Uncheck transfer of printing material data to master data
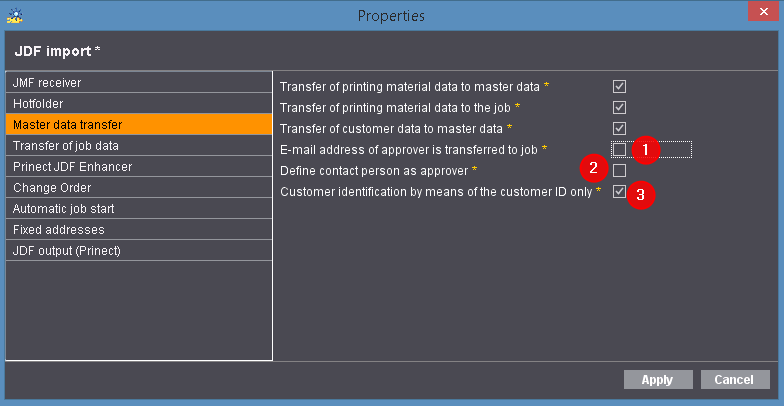Viewport: 784px width, 406px height. coord(619,87)
